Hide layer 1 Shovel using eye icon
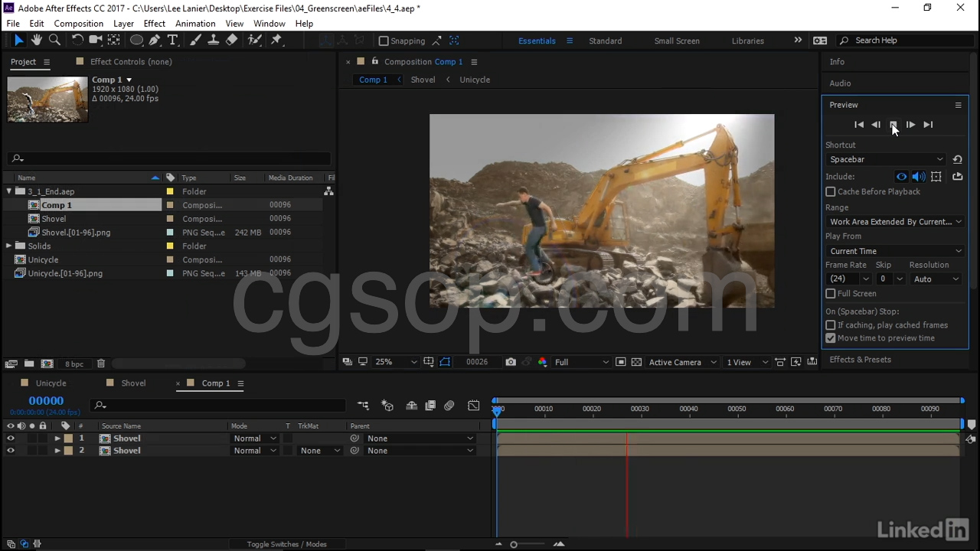The height and width of the screenshot is (551, 980). coord(11,439)
